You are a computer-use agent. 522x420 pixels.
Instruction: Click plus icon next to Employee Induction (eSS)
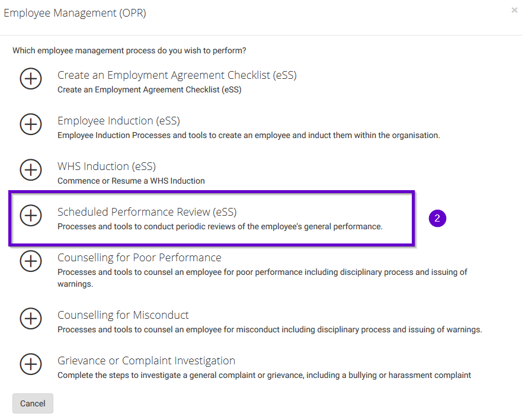[x=31, y=124]
